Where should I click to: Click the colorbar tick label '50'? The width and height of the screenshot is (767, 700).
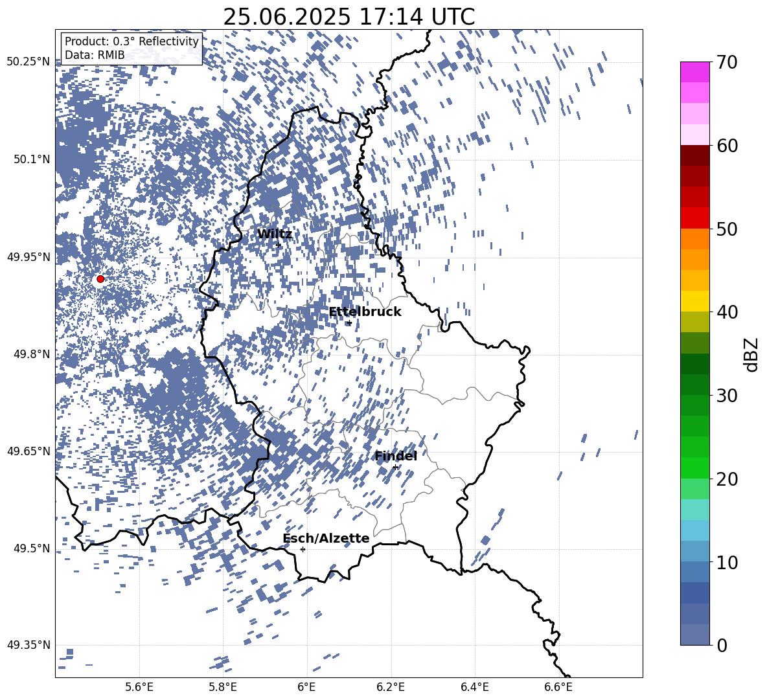[727, 229]
